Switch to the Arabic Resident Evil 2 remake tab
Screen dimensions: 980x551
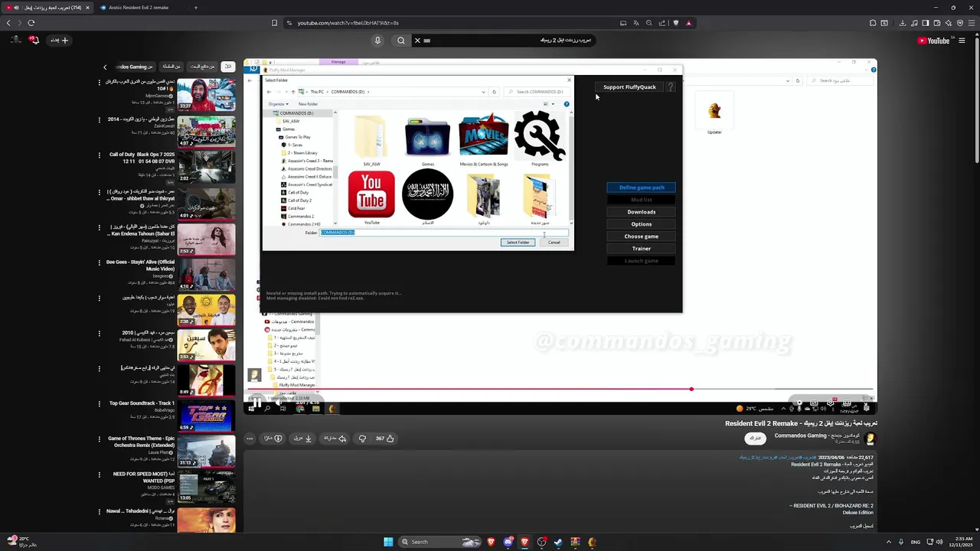138,8
